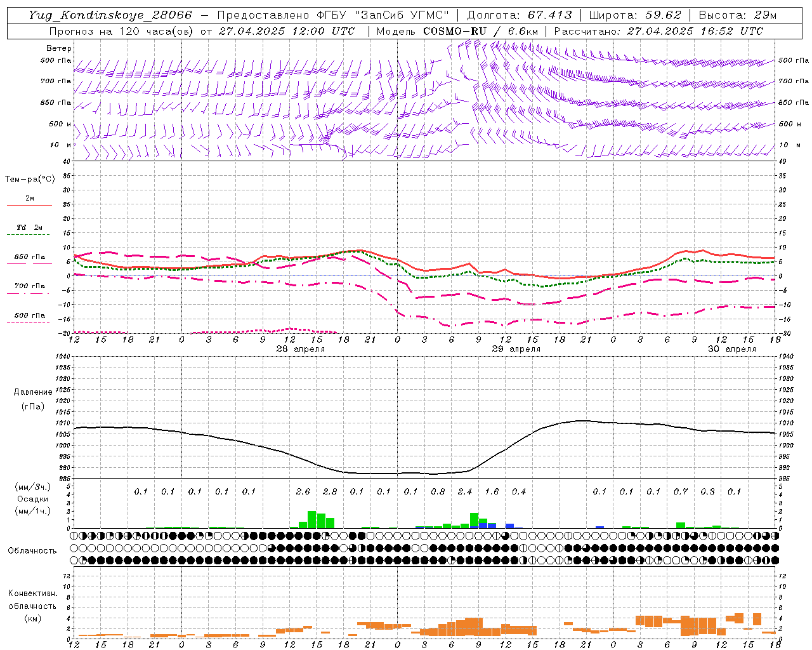Click the Облачность cloud cover label

[32, 551]
